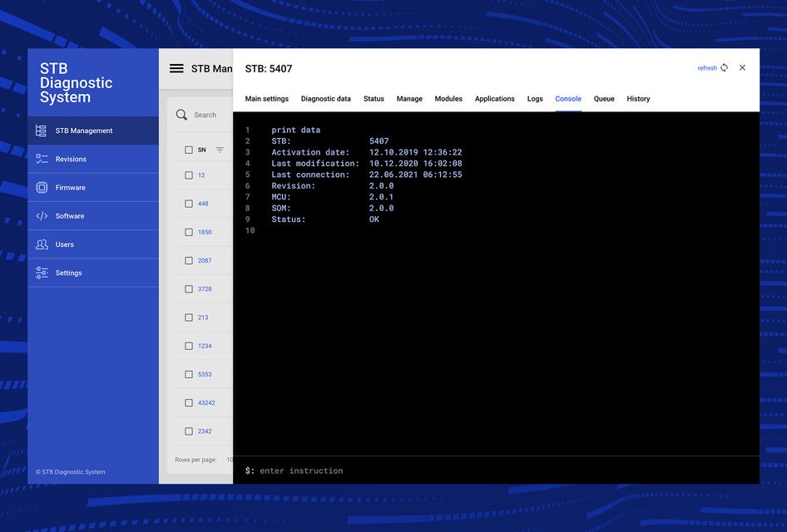Close the STB 5407 panel

743,68
